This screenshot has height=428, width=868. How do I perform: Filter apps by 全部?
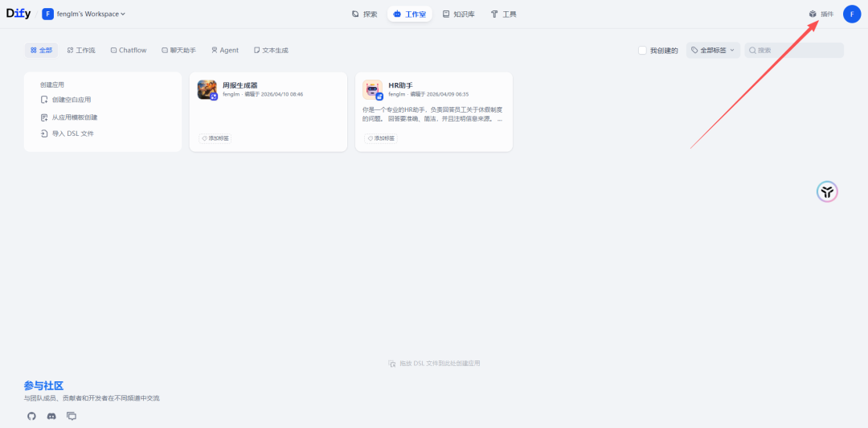[x=42, y=50]
